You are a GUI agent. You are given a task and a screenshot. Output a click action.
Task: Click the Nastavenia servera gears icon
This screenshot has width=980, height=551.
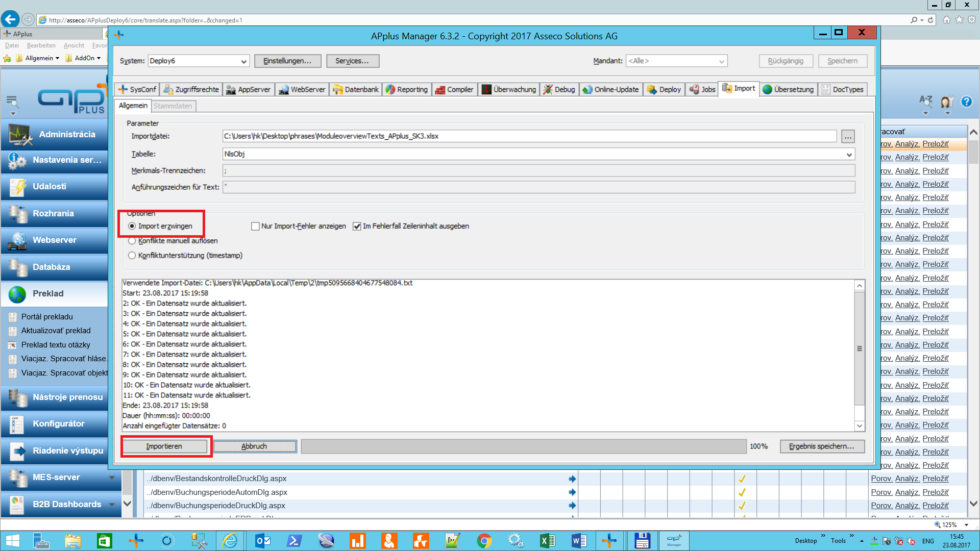pos(17,161)
